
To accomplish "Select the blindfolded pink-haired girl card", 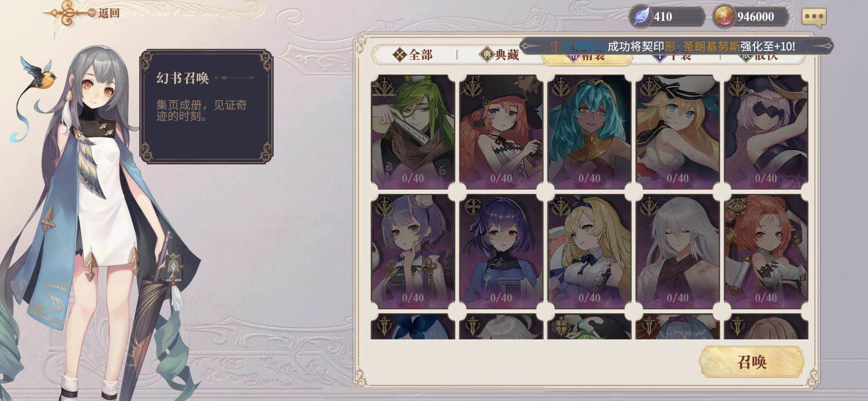I will pos(766,131).
